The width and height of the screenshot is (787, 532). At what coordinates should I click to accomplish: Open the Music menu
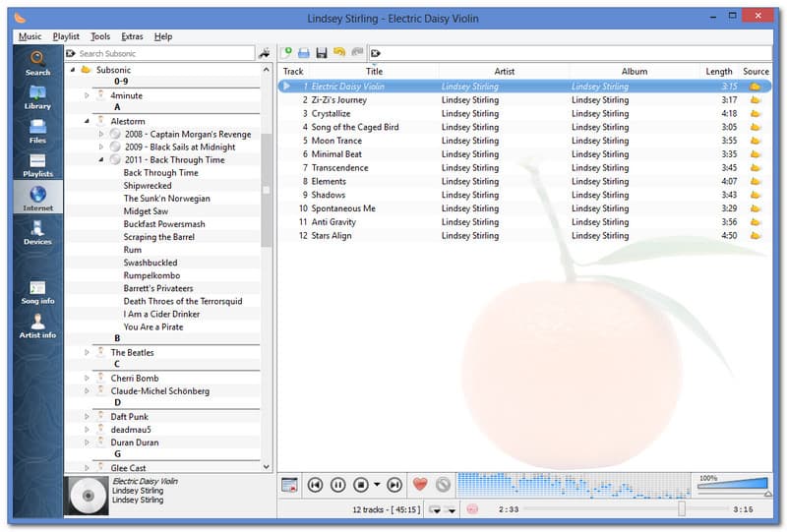pos(30,36)
